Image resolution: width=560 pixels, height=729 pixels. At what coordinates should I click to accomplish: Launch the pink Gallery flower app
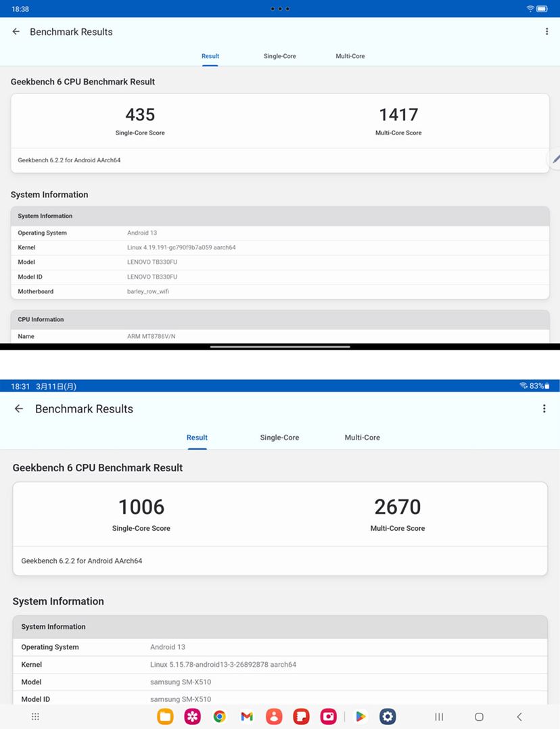pyautogui.click(x=193, y=716)
